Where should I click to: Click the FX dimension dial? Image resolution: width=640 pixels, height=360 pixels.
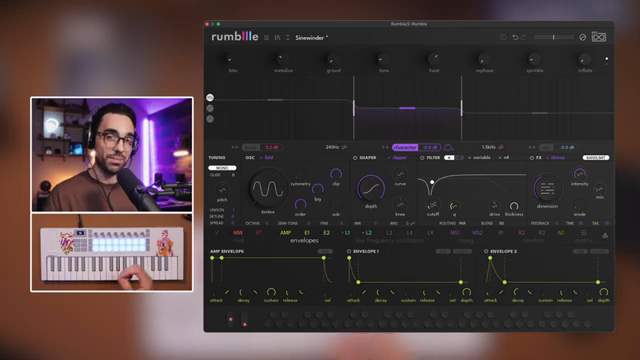coord(547,188)
